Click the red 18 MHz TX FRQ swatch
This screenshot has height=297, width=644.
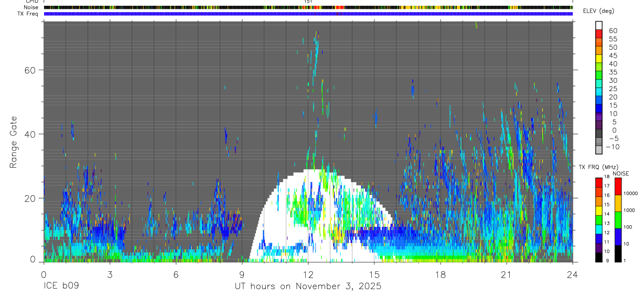click(x=598, y=183)
